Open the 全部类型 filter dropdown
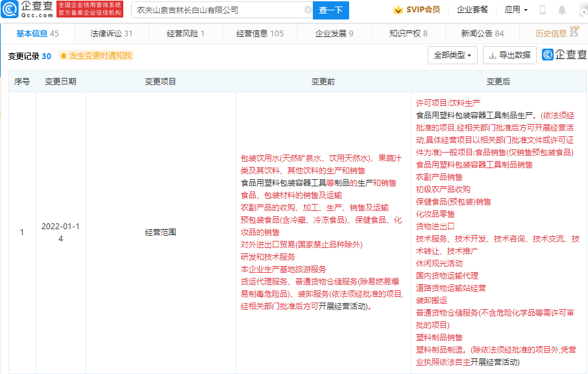 pos(452,55)
